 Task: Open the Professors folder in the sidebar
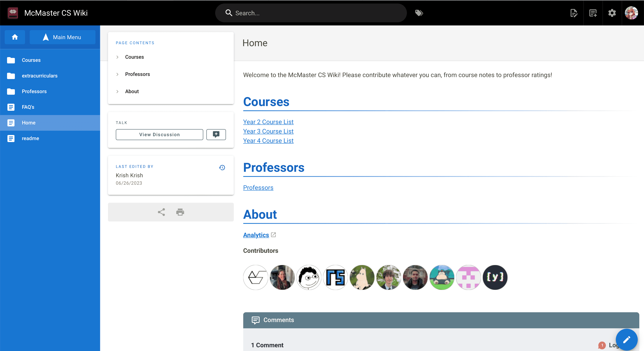tap(50, 91)
